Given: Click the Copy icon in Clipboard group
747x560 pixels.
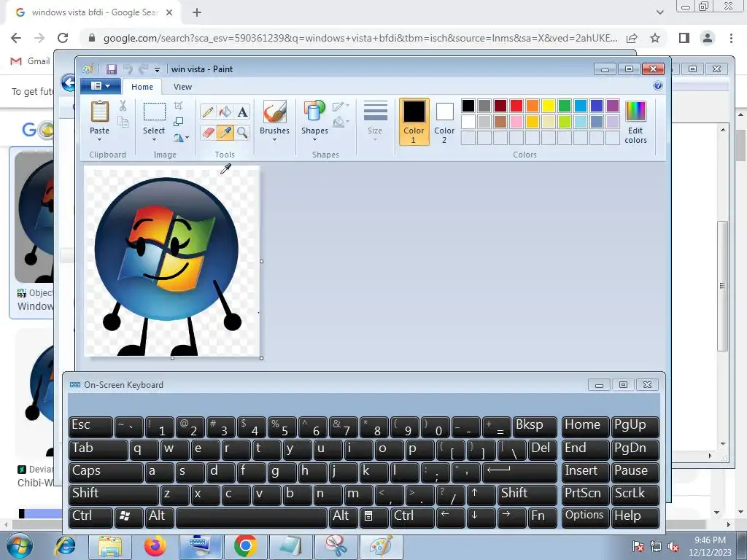Looking at the screenshot, I should 123,122.
